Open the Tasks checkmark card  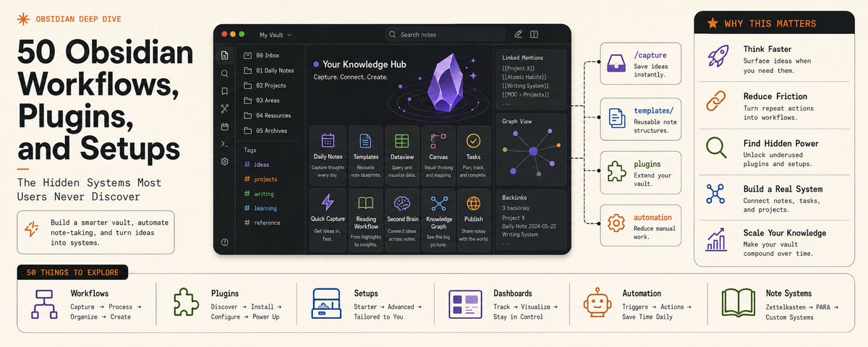tap(474, 155)
